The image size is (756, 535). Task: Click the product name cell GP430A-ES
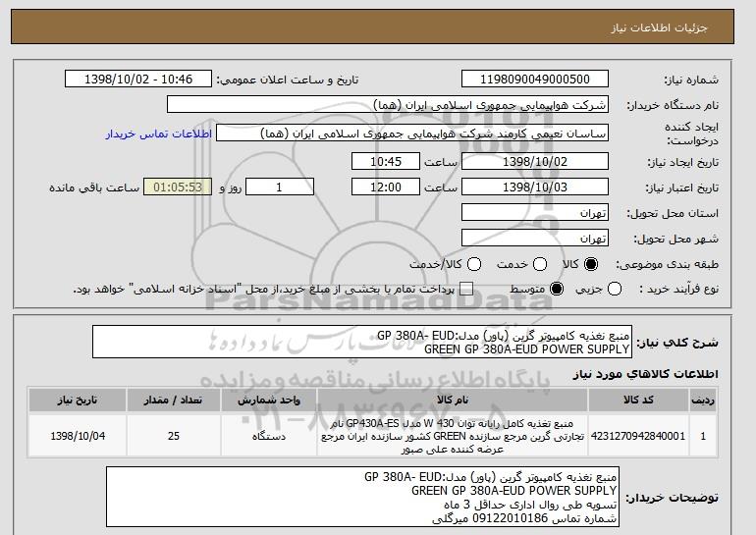click(453, 436)
